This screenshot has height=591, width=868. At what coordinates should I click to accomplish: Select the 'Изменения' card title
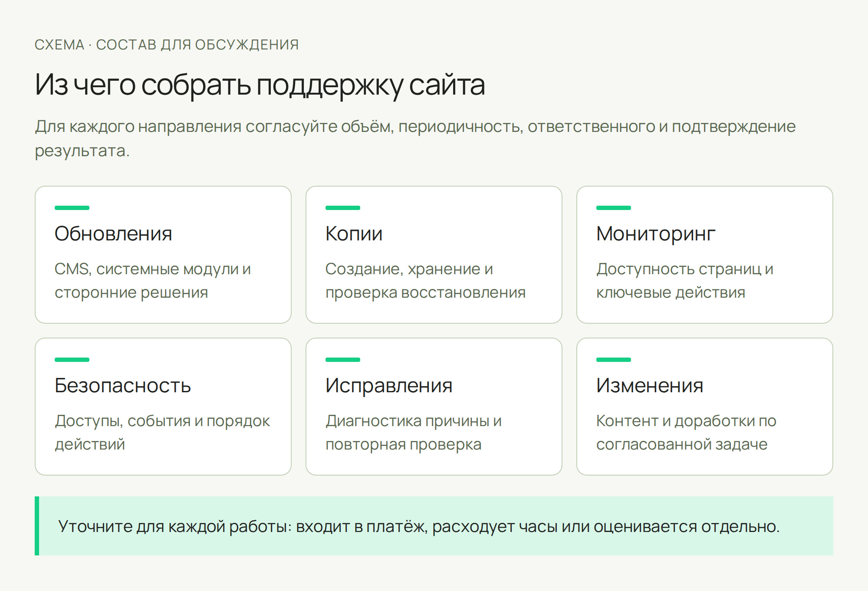650,386
